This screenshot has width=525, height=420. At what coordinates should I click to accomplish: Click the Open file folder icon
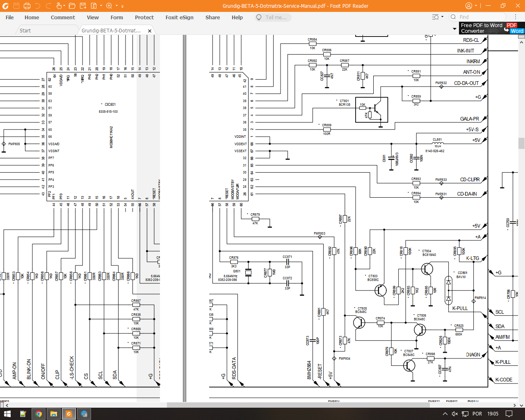[x=72, y=6]
